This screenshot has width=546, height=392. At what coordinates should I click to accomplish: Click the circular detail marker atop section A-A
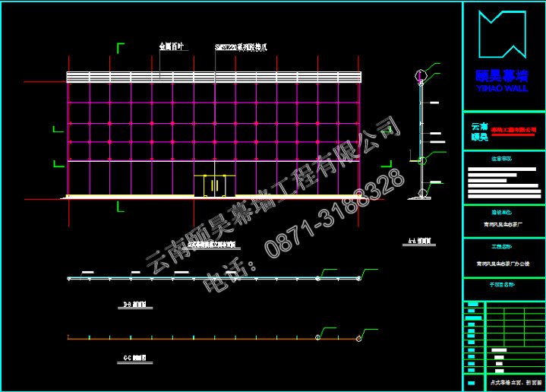420,75
